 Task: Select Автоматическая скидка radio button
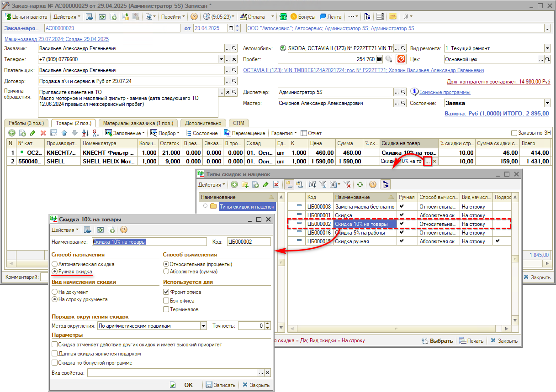55,264
